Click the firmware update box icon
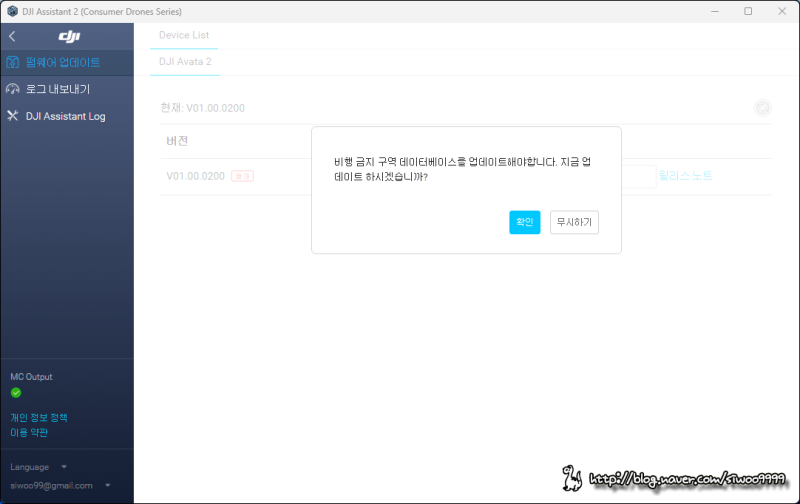Image resolution: width=800 pixels, height=504 pixels. tap(13, 63)
